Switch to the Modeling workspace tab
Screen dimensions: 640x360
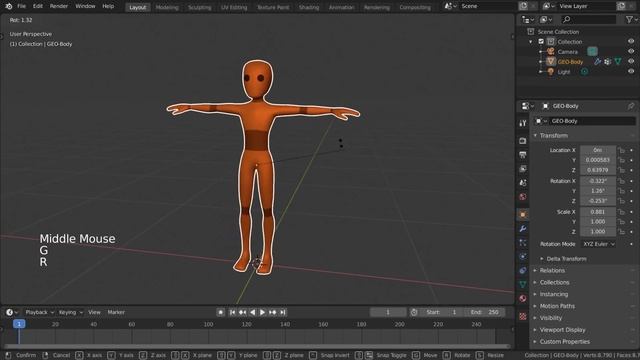click(167, 7)
